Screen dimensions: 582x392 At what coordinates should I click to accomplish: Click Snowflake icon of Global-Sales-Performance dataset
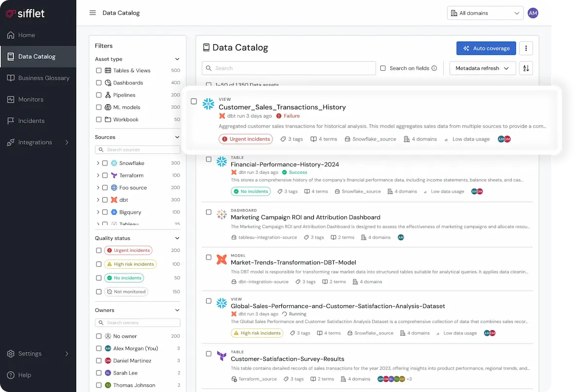pyautogui.click(x=222, y=303)
